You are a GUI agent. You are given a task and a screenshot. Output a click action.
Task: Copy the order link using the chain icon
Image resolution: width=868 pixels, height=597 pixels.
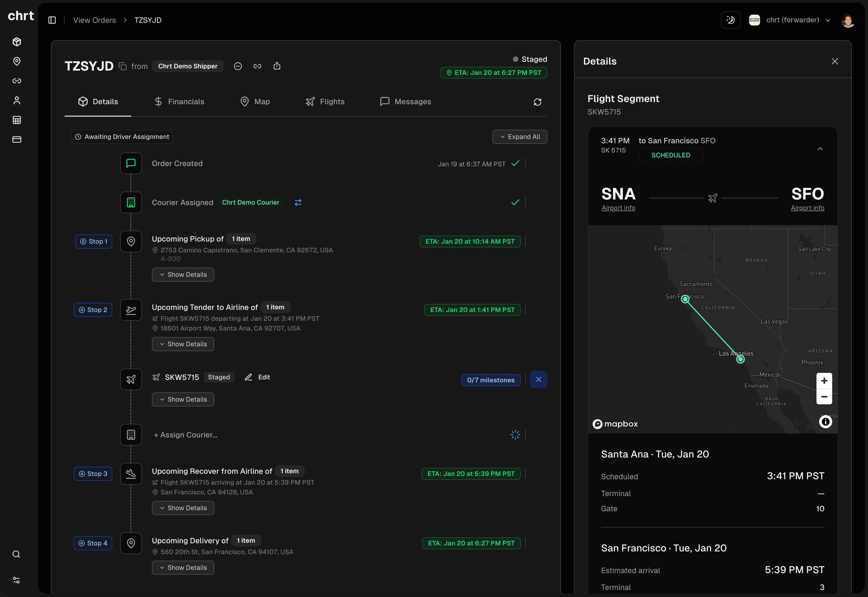257,66
